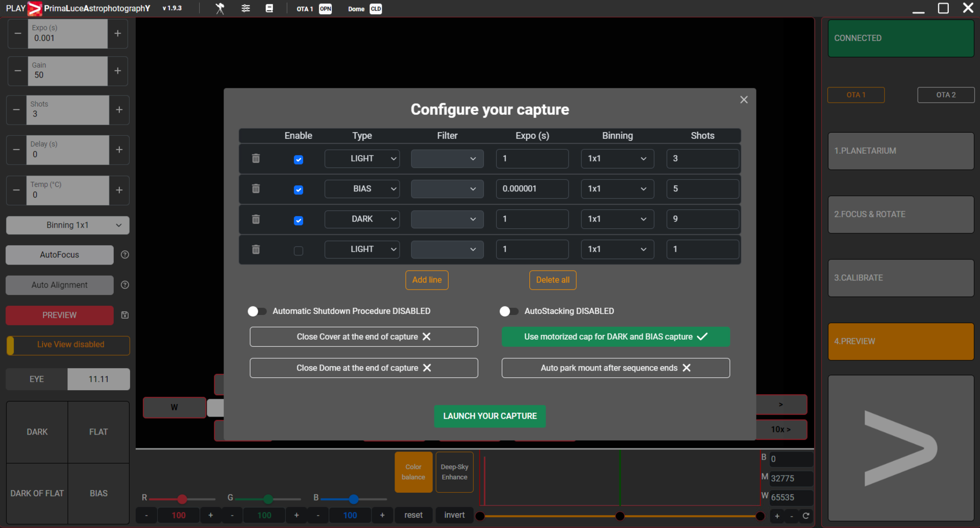
Task: Delete the first LIGHT capture row
Action: [256, 159]
